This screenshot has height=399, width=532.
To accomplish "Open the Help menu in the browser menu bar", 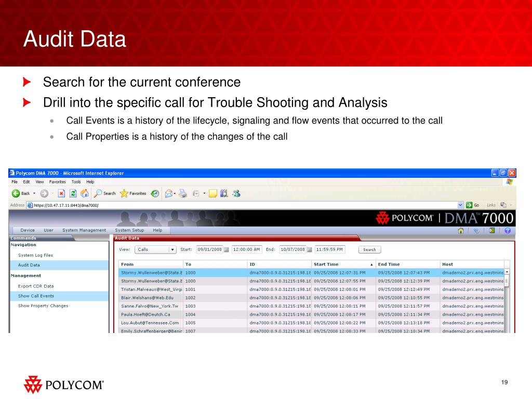I will click(x=90, y=182).
